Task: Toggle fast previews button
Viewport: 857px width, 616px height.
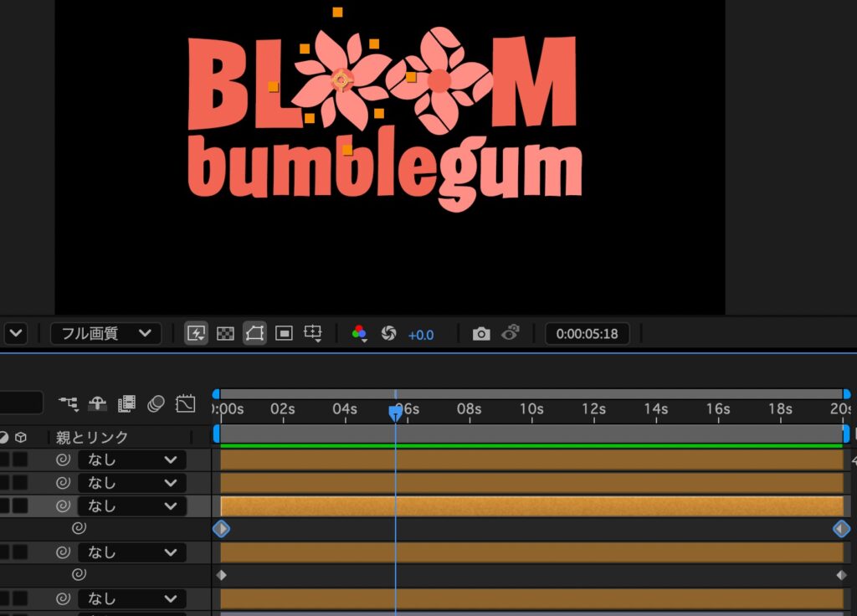Action: coord(197,334)
